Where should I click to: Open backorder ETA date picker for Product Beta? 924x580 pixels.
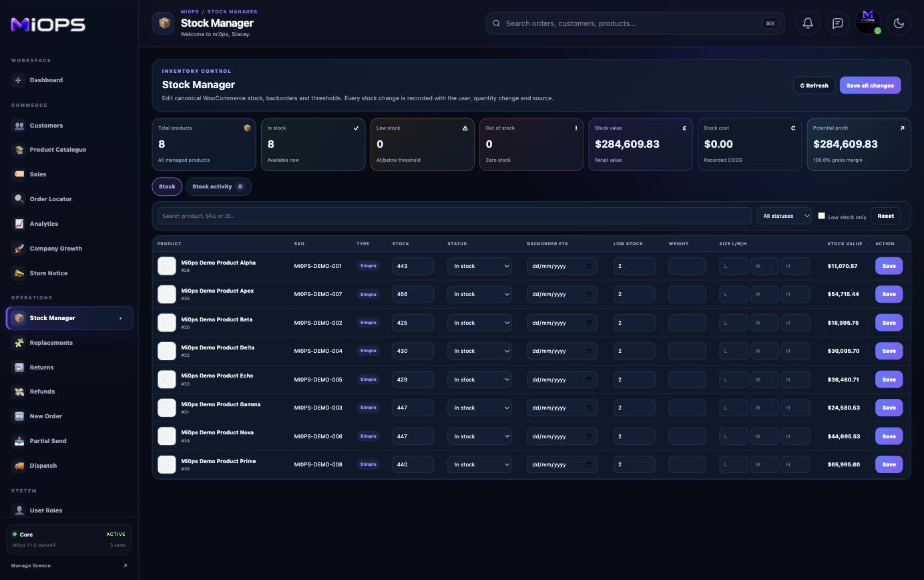(x=561, y=323)
